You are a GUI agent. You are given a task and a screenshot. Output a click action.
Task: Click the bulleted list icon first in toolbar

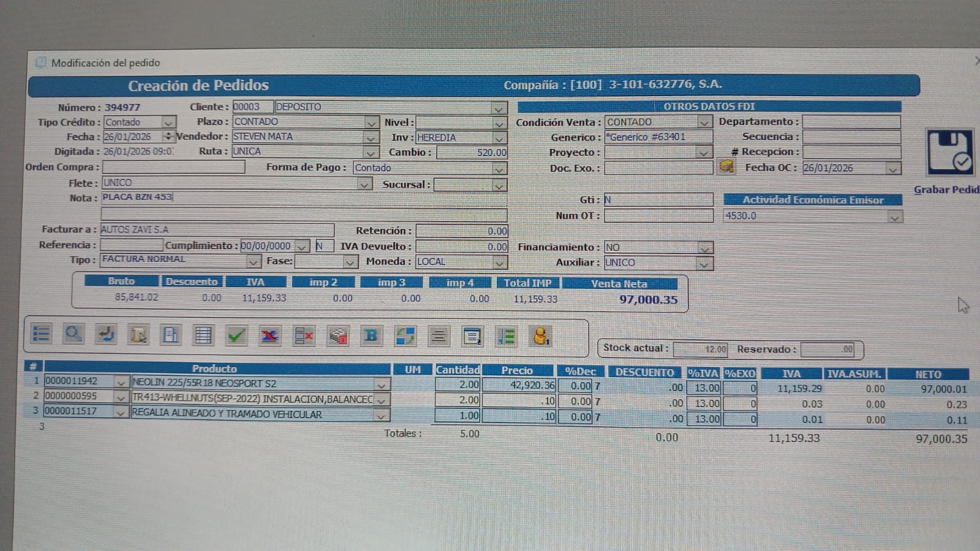pos(41,334)
